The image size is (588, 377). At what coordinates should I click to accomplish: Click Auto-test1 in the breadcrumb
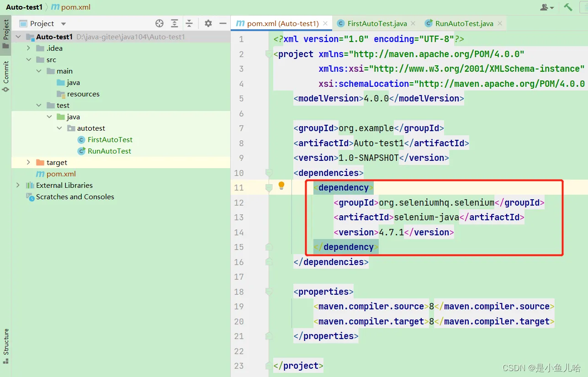pyautogui.click(x=24, y=7)
